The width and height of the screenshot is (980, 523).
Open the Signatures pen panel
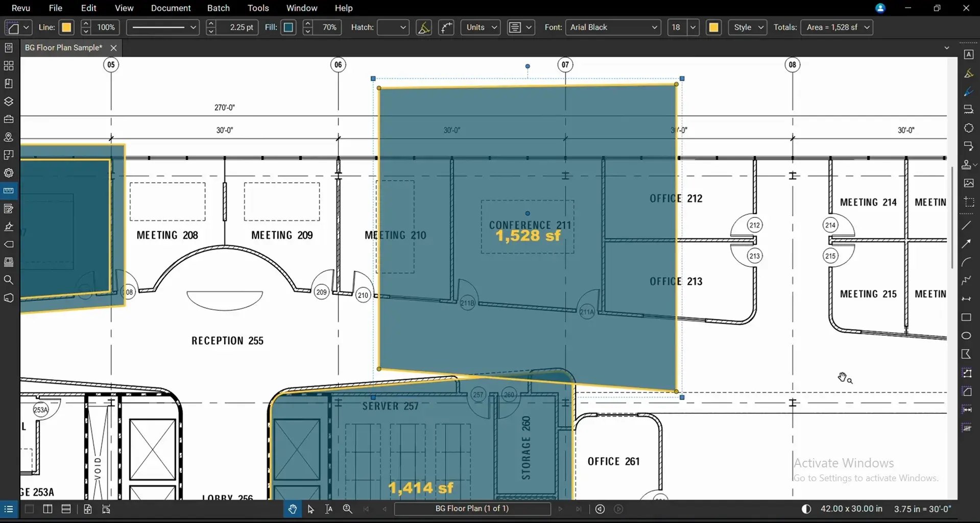[9, 227]
